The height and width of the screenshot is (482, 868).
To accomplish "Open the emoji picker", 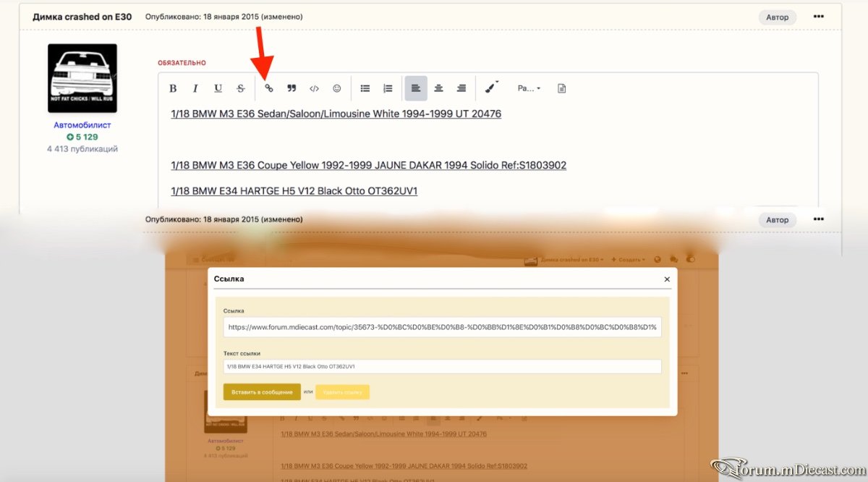I will 336,88.
